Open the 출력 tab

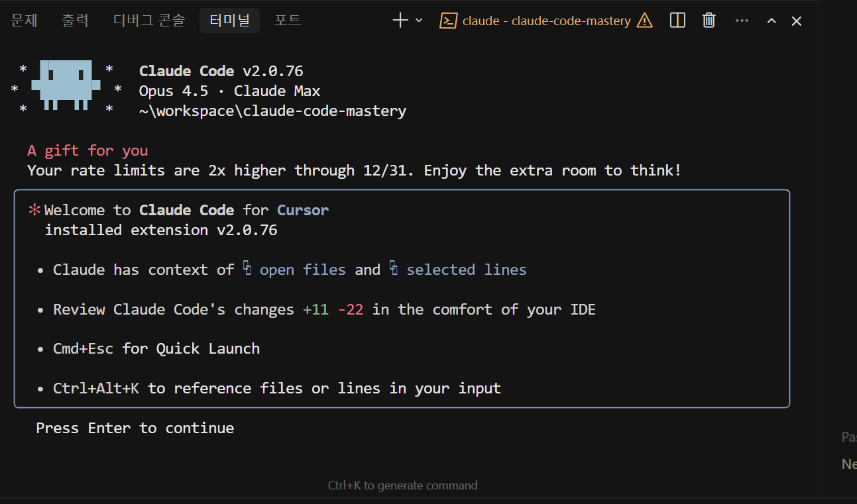coord(75,21)
